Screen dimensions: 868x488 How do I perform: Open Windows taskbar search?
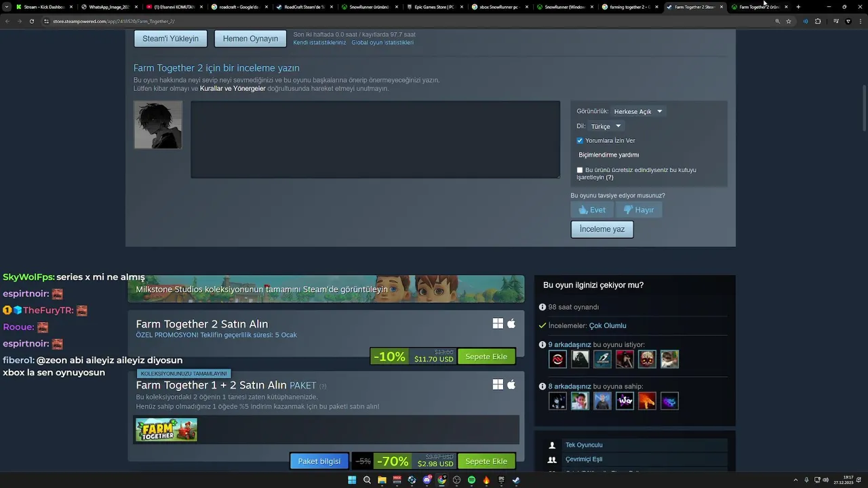click(367, 480)
